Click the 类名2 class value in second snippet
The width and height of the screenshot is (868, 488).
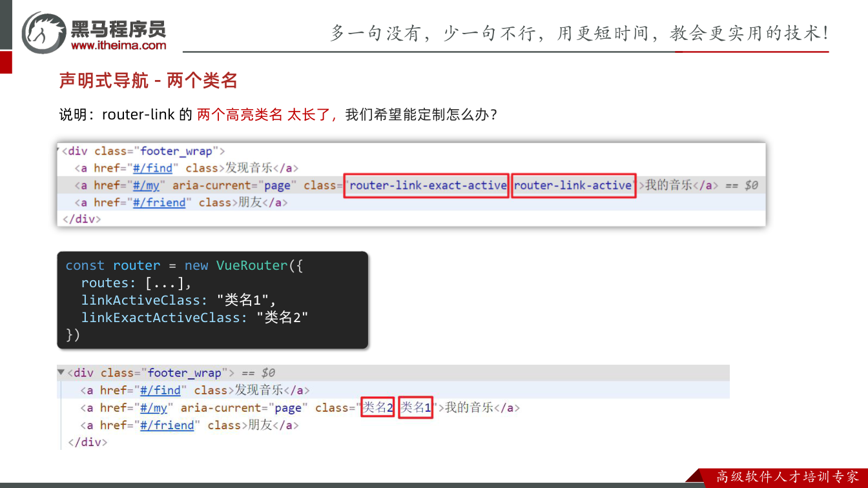tap(378, 408)
